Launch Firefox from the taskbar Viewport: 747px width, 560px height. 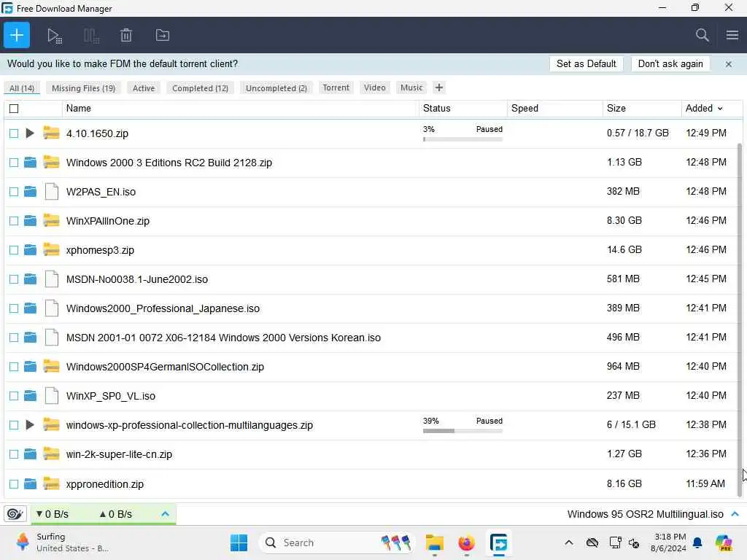466,542
